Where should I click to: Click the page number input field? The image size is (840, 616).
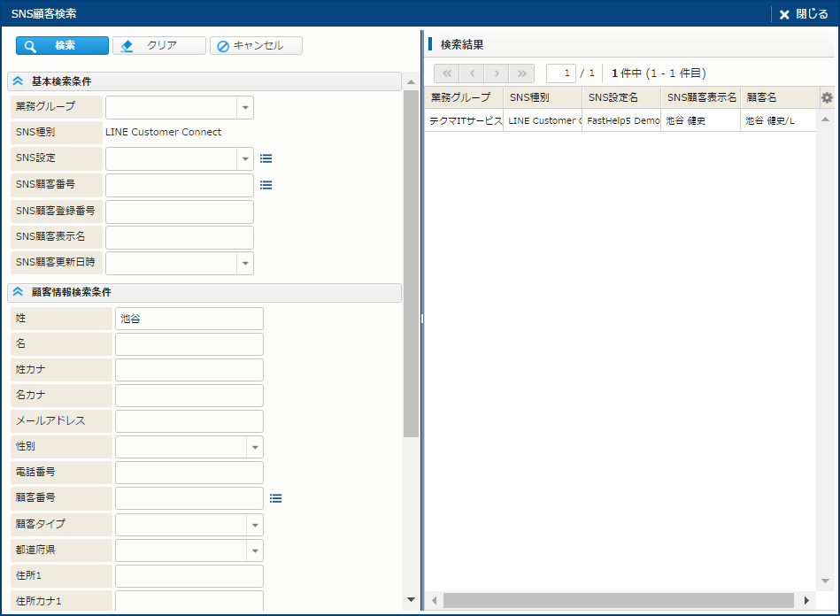pyautogui.click(x=561, y=73)
